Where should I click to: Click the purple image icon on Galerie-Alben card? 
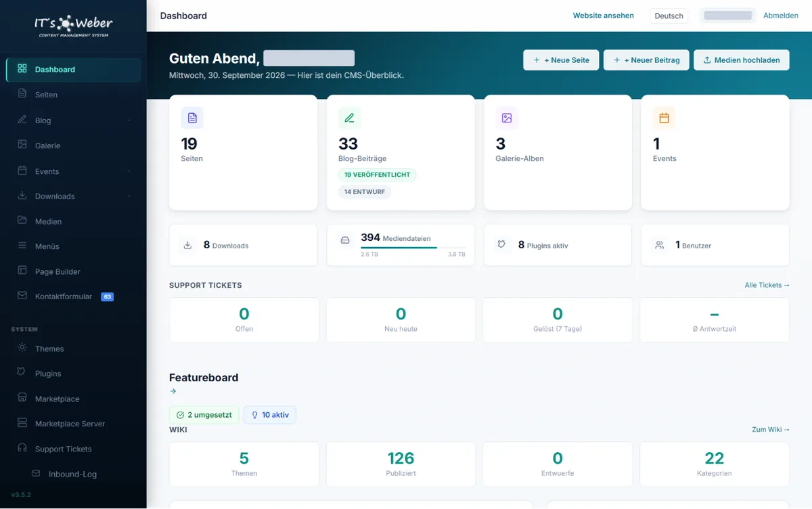pyautogui.click(x=507, y=118)
